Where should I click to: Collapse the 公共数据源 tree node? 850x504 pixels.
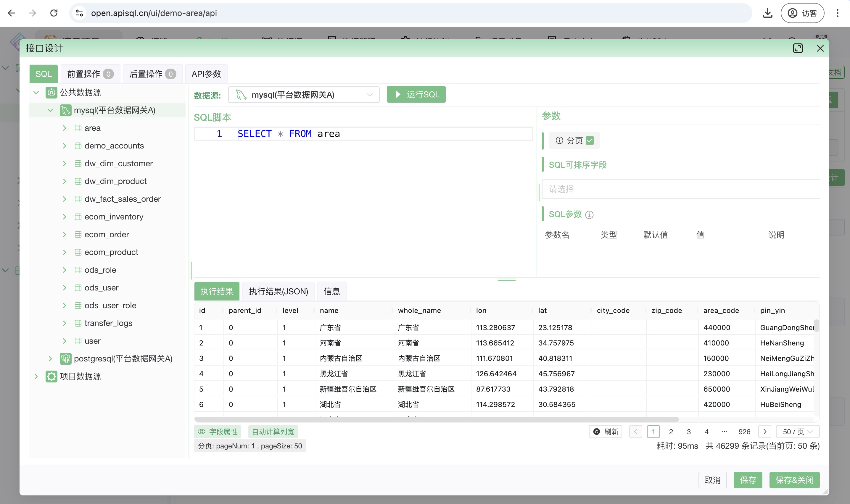36,92
